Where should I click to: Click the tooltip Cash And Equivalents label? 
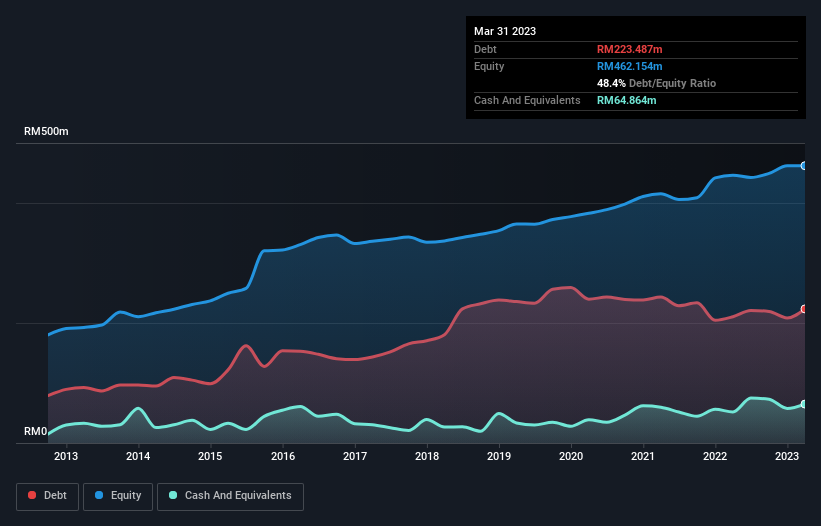coord(527,100)
